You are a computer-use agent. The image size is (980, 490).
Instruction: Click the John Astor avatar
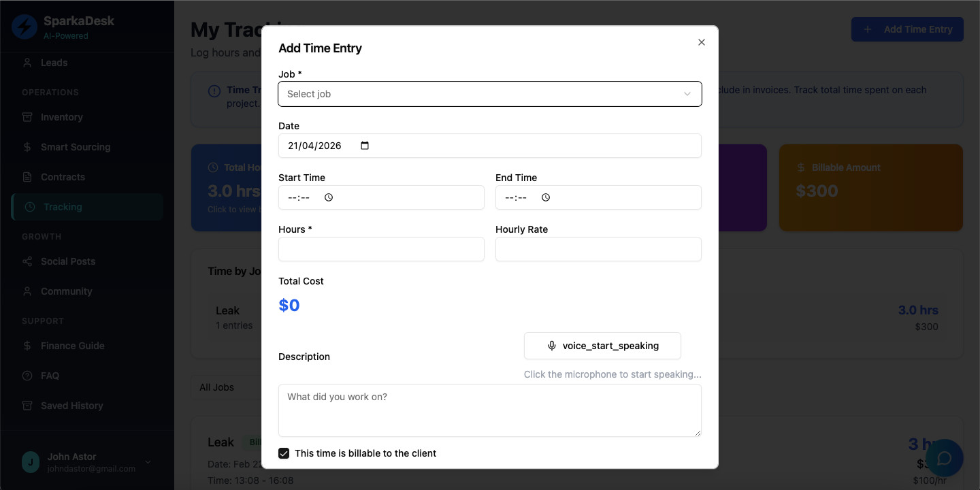click(x=31, y=462)
